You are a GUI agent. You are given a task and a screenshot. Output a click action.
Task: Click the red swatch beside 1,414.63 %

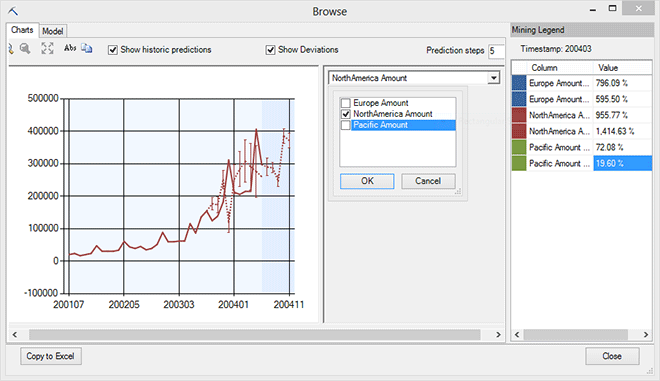click(x=519, y=131)
